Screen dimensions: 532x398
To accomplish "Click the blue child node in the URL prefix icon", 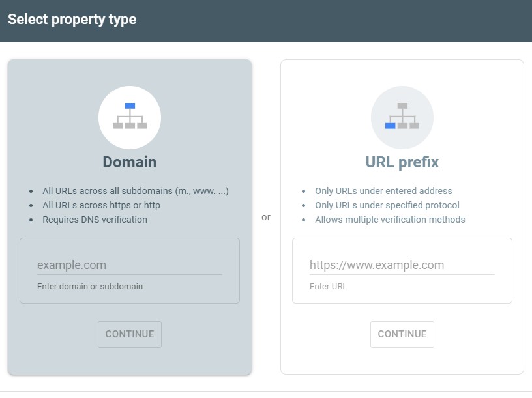I will point(391,125).
